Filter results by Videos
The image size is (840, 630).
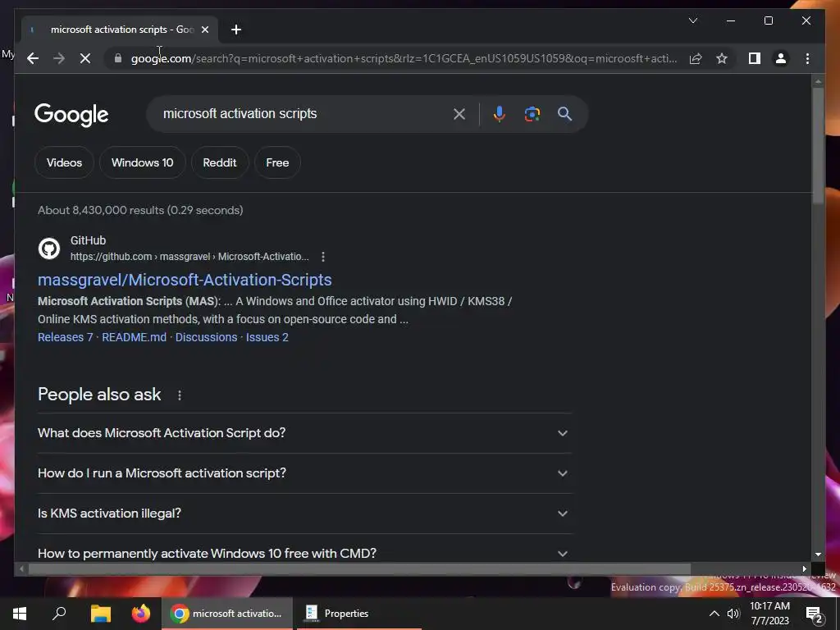point(64,162)
